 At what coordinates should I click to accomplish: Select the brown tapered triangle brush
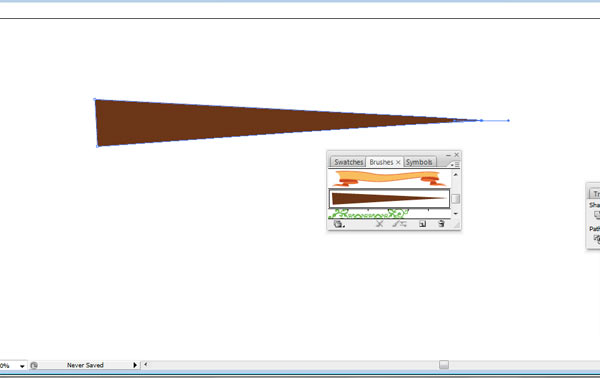[x=389, y=199]
